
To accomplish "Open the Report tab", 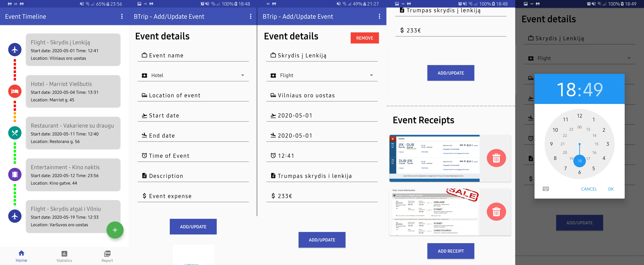I will pyautogui.click(x=107, y=256).
